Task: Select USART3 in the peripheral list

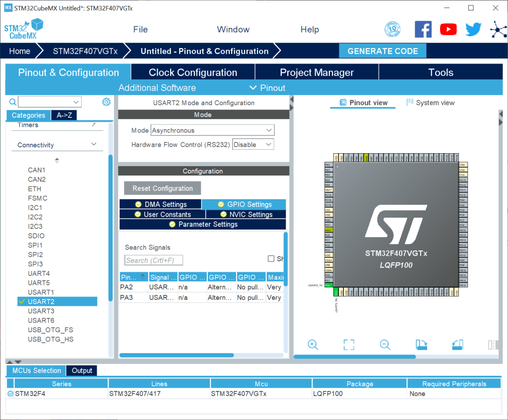Action: pyautogui.click(x=41, y=311)
